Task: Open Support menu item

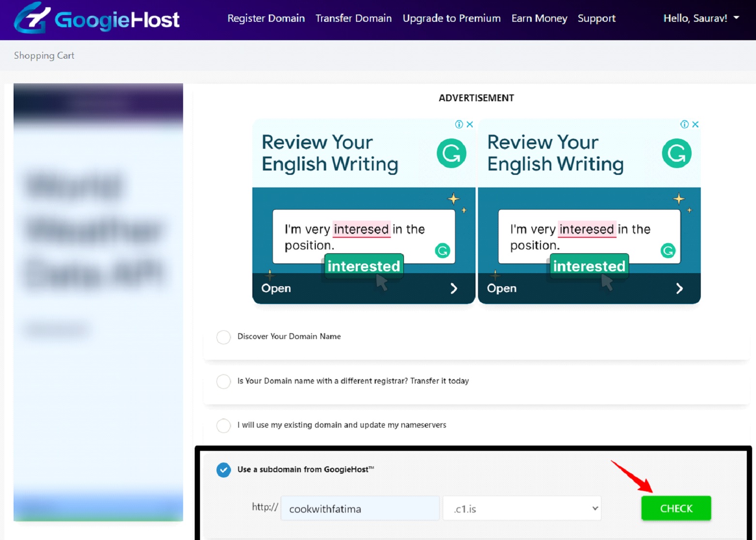Action: point(596,18)
